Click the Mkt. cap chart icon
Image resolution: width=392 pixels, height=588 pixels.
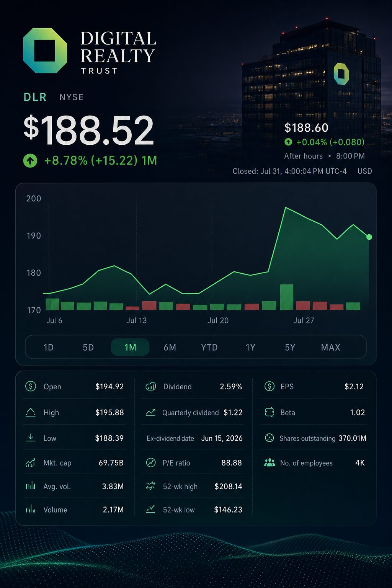point(31,463)
